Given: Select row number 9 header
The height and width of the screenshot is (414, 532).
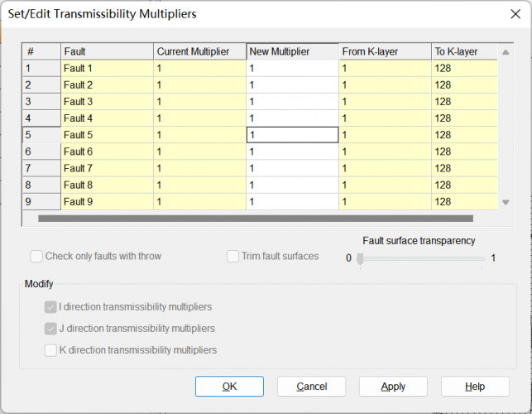Looking at the screenshot, I should click(41, 201).
